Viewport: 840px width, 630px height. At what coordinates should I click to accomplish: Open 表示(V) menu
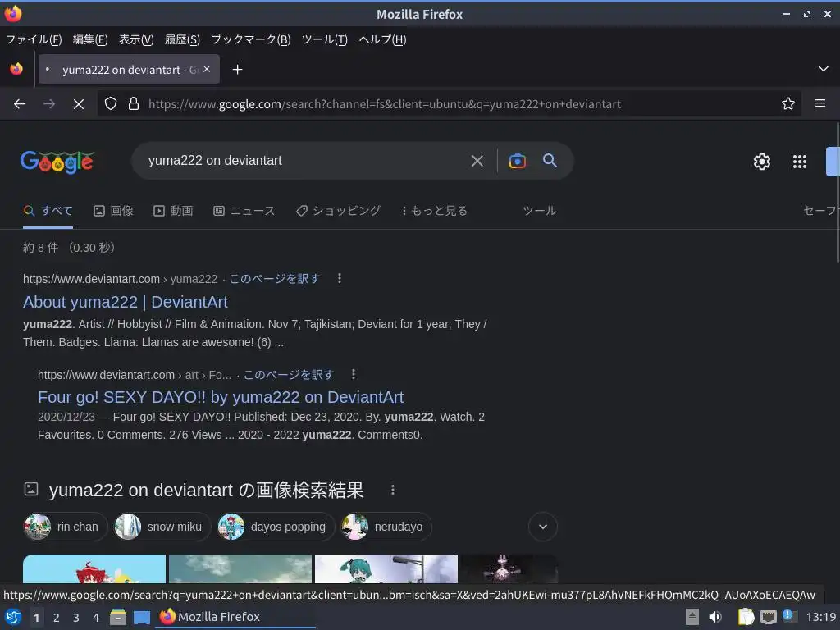(x=136, y=39)
